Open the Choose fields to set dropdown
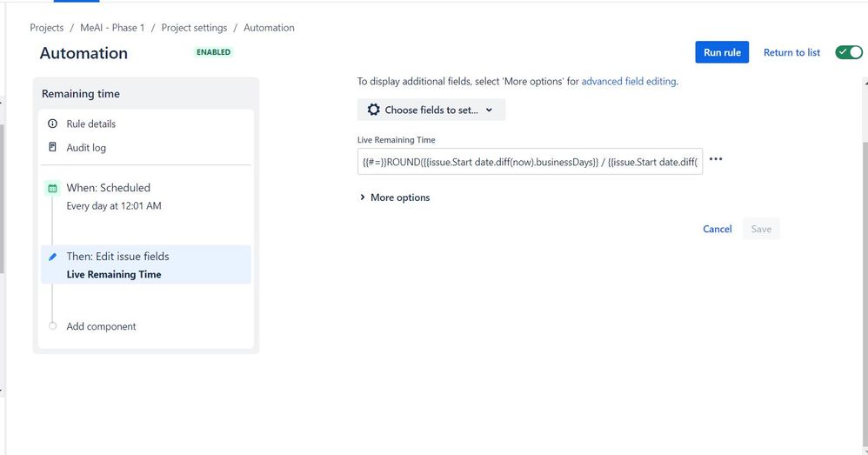The width and height of the screenshot is (868, 455). tap(431, 110)
